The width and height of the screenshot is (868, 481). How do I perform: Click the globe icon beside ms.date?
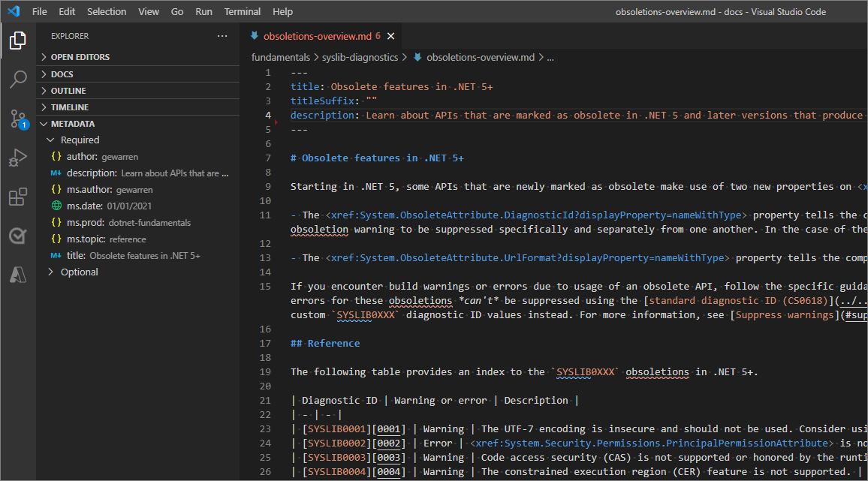[56, 206]
